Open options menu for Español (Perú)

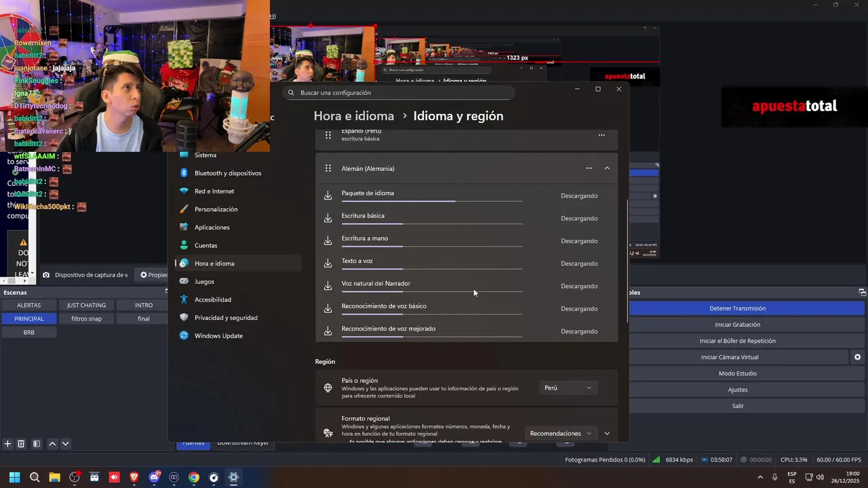click(x=601, y=135)
